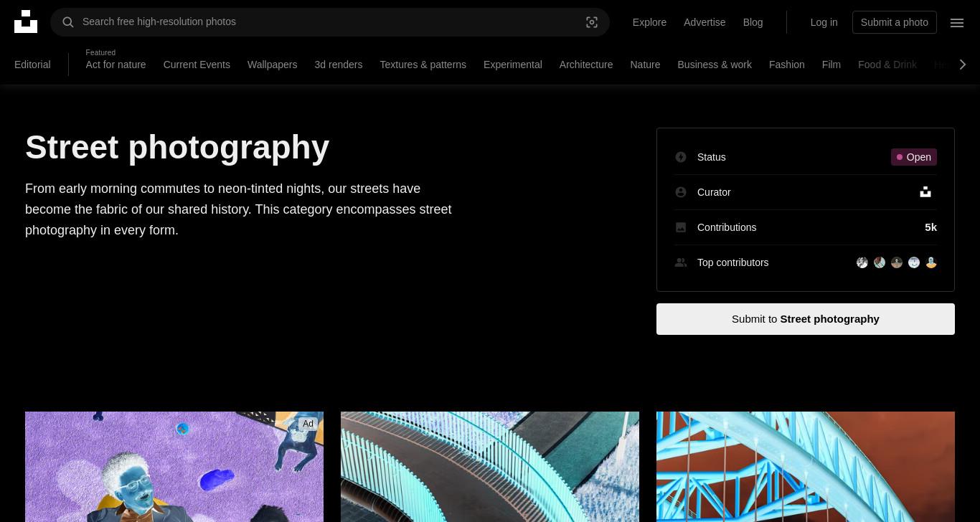Open 3d renders category
The image size is (980, 522).
click(x=338, y=65)
